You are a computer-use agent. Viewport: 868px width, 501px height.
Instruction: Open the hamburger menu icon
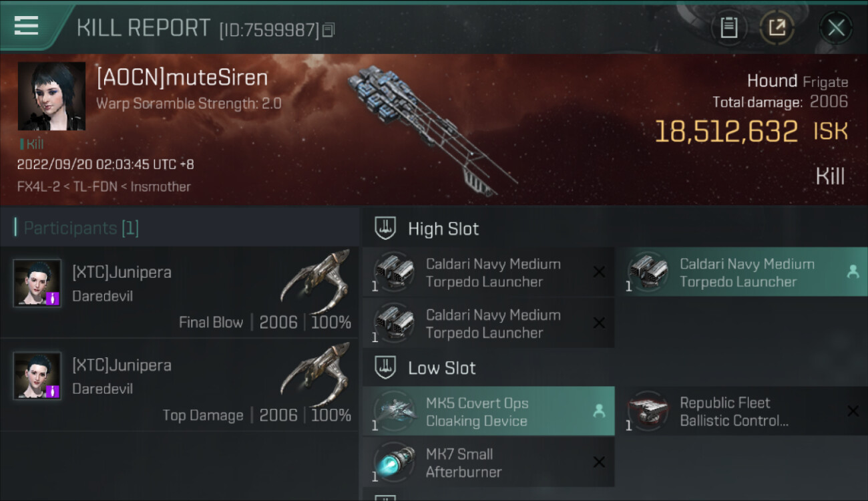click(26, 26)
